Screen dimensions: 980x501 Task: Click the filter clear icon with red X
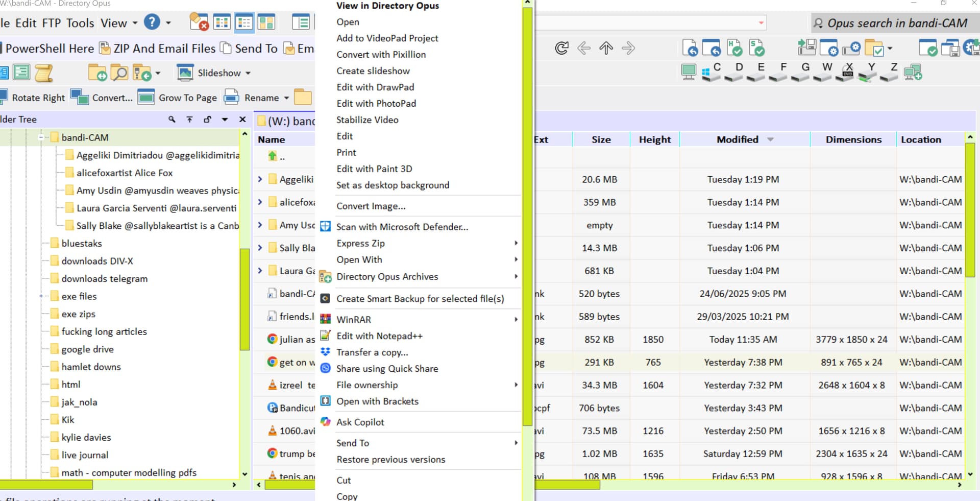(x=199, y=22)
